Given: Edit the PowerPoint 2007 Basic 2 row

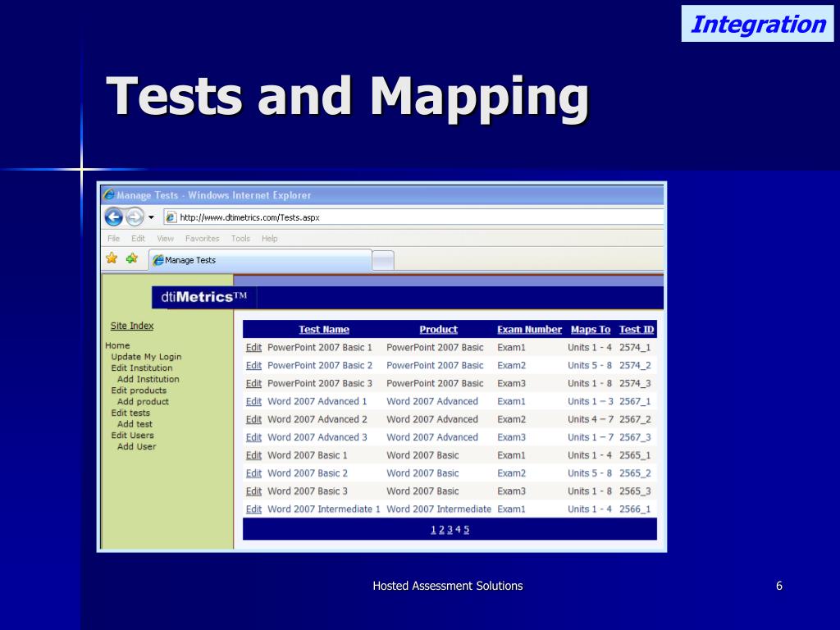Looking at the screenshot, I should click(x=253, y=366).
